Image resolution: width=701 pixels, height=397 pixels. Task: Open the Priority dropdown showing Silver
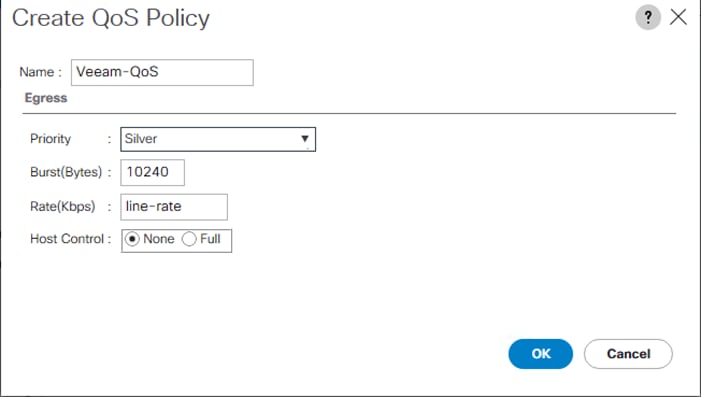(218, 139)
